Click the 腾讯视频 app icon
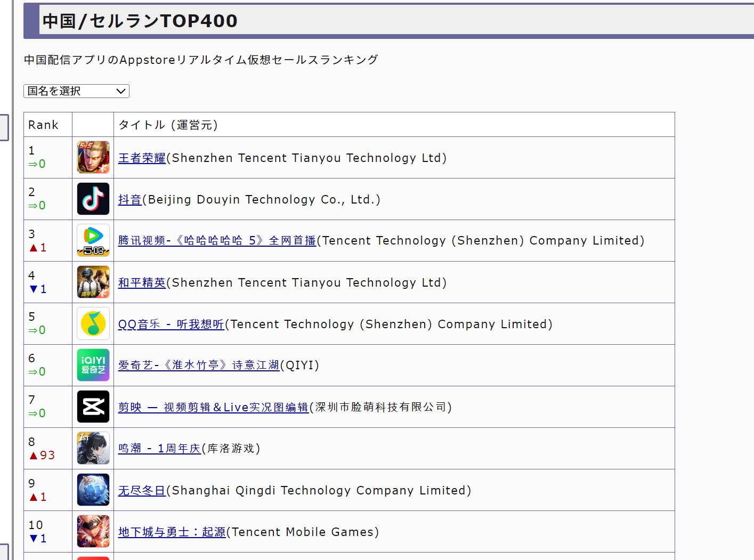Image resolution: width=754 pixels, height=560 pixels. [x=93, y=240]
